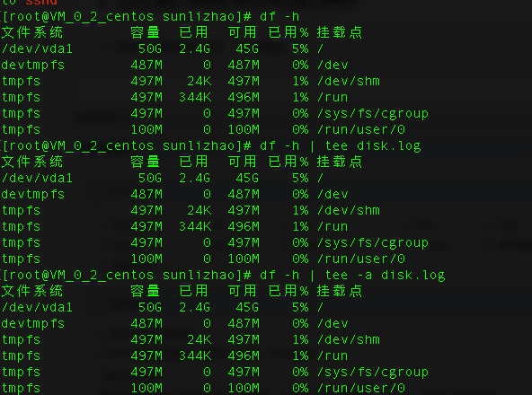
Task: Click '344K' in the first df -h output
Action: click(x=195, y=98)
